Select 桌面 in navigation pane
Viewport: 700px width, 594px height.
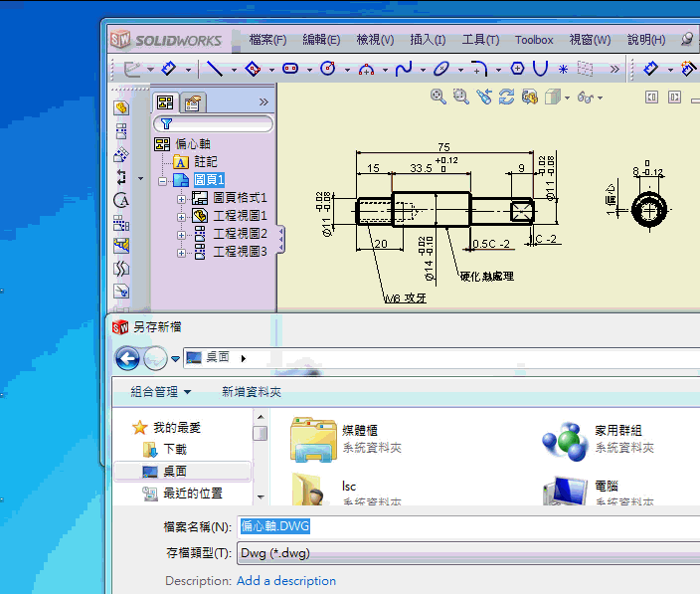pos(183,472)
